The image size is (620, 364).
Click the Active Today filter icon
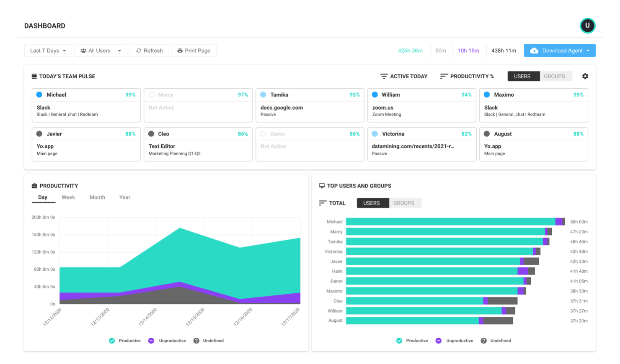coord(384,76)
